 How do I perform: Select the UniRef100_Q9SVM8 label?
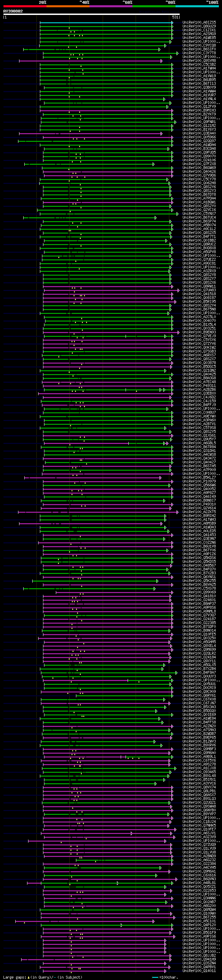[199, 60]
